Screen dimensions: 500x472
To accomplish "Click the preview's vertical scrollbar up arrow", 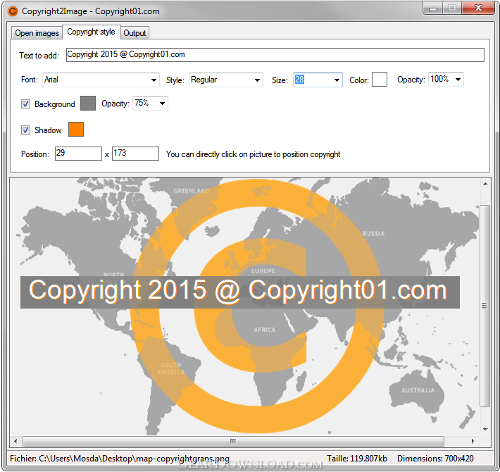I will (x=485, y=184).
